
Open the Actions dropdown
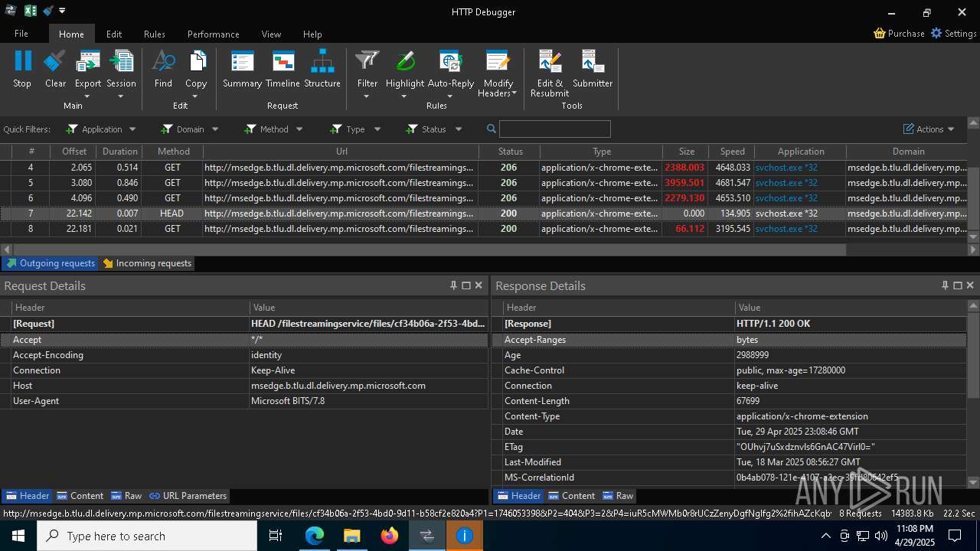929,129
